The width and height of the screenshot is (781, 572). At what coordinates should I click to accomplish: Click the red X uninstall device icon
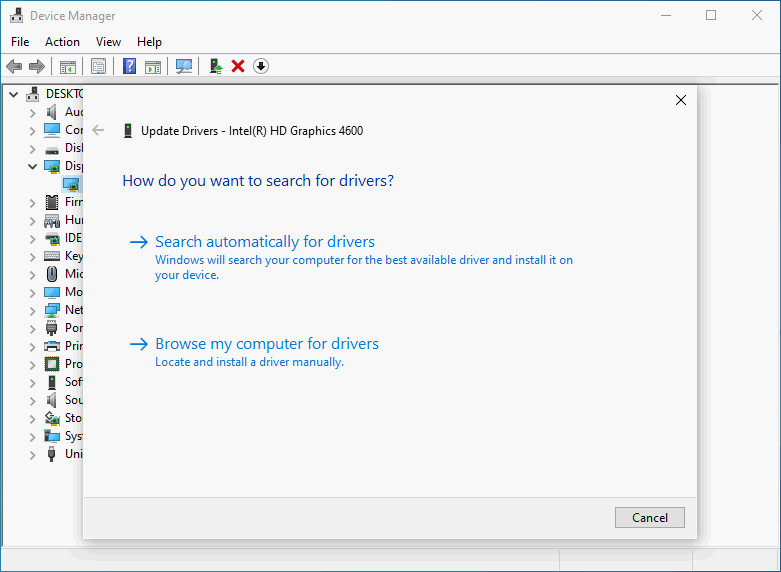pyautogui.click(x=238, y=66)
